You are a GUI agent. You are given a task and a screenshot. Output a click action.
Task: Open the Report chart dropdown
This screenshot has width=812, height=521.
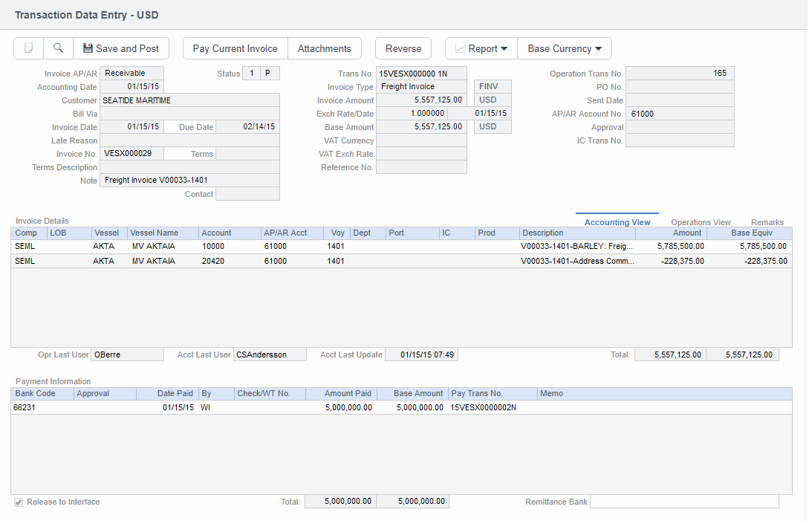point(481,48)
